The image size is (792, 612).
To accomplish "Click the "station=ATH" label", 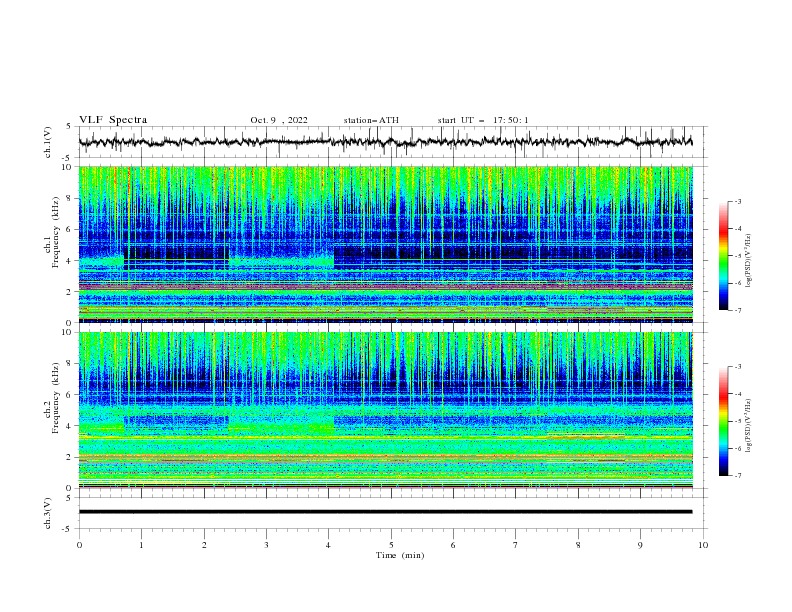I will click(371, 120).
